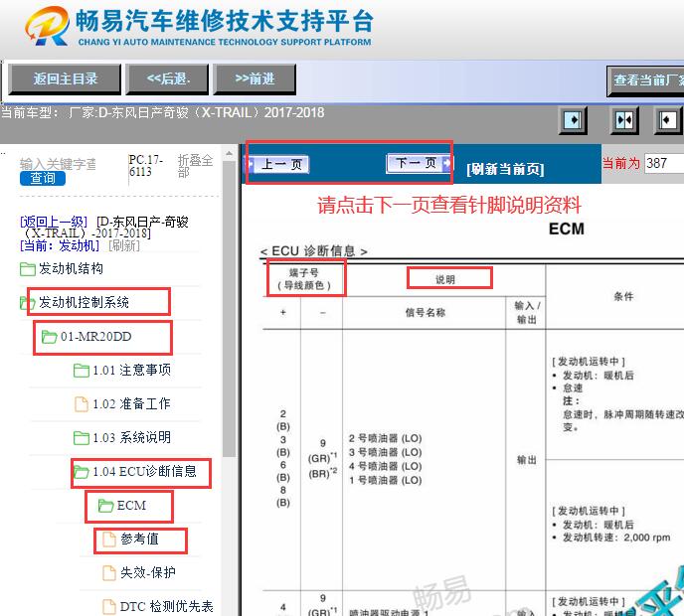Click the 1.04 ECU诊断信息 folder icon

click(82, 472)
